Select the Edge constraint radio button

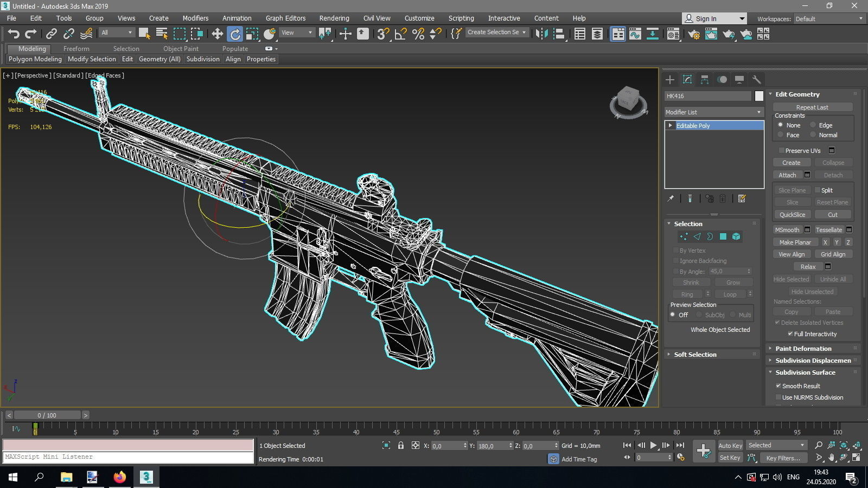[x=813, y=125]
